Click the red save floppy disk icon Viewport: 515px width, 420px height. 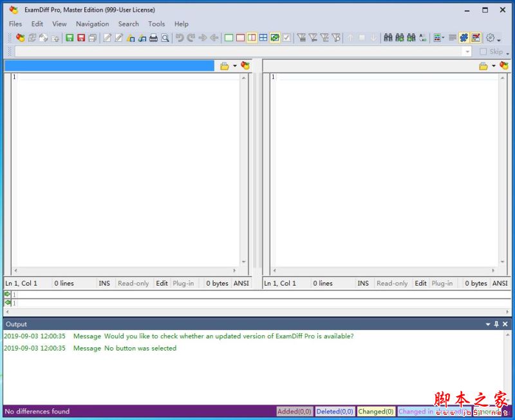click(x=81, y=38)
